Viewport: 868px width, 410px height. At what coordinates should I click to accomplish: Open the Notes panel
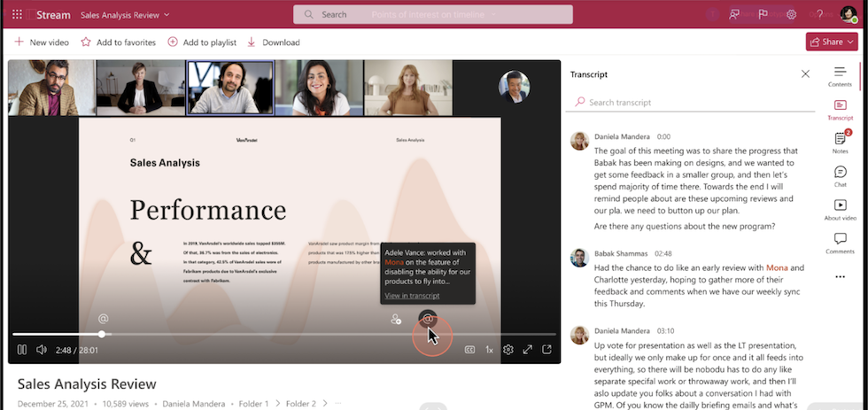tap(840, 143)
